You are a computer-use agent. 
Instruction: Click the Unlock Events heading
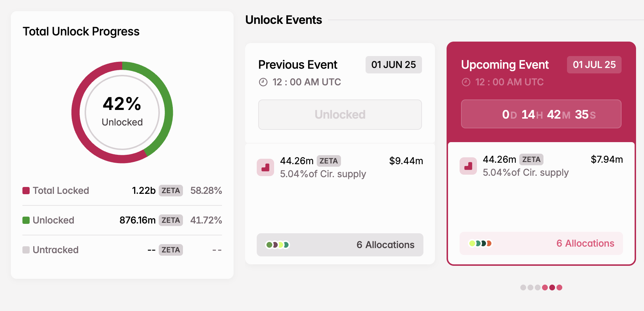click(x=284, y=20)
